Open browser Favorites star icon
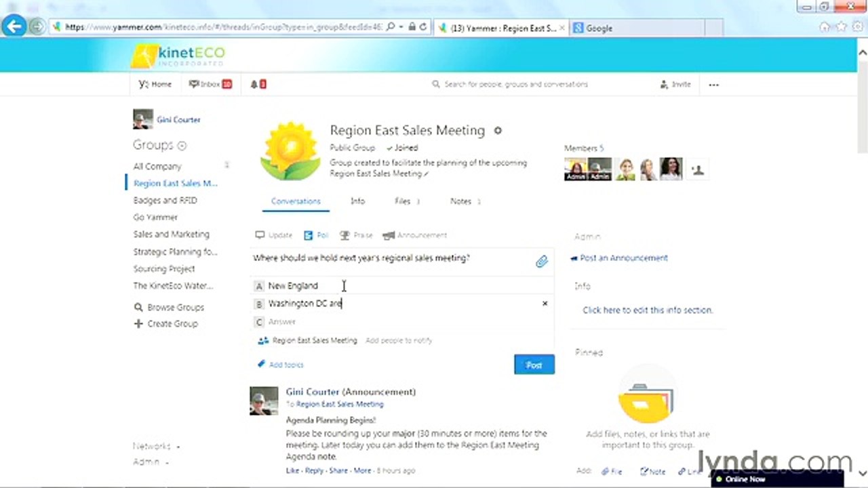The width and height of the screenshot is (868, 488). click(841, 27)
